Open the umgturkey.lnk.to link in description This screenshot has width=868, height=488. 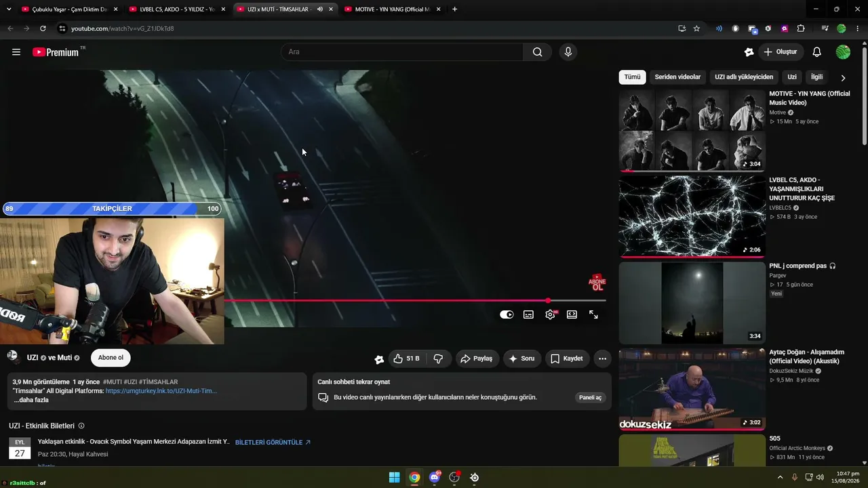(161, 391)
